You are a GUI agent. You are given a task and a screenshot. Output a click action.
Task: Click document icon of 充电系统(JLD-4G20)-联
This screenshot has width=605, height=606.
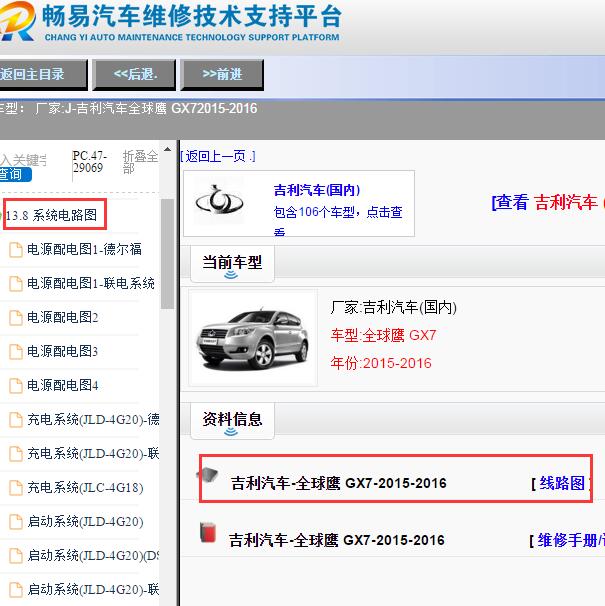tap(16, 454)
